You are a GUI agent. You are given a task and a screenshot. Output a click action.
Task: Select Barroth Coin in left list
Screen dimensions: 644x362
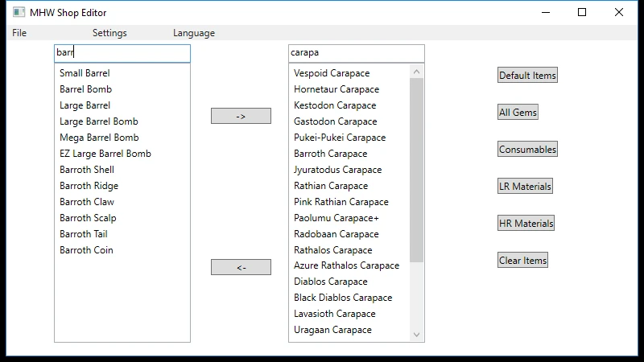click(86, 250)
